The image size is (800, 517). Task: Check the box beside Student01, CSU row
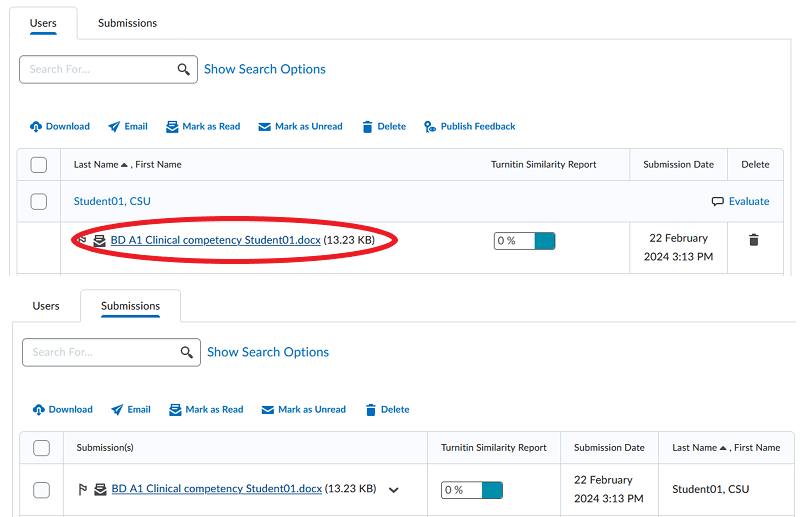pyautogui.click(x=39, y=201)
